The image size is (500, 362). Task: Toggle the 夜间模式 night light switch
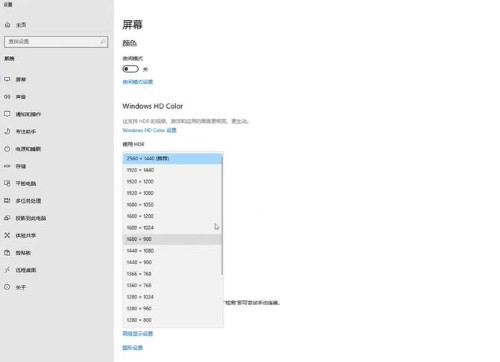[x=130, y=69]
